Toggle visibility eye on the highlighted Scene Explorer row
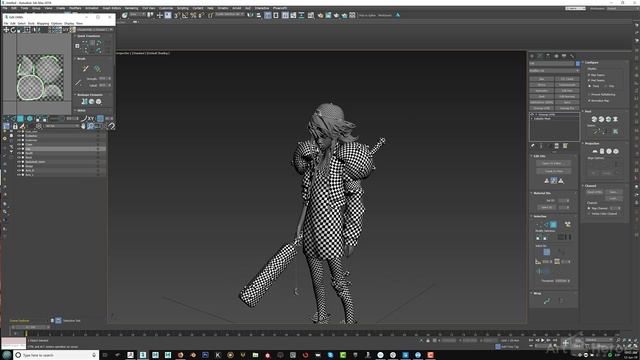 (18, 149)
